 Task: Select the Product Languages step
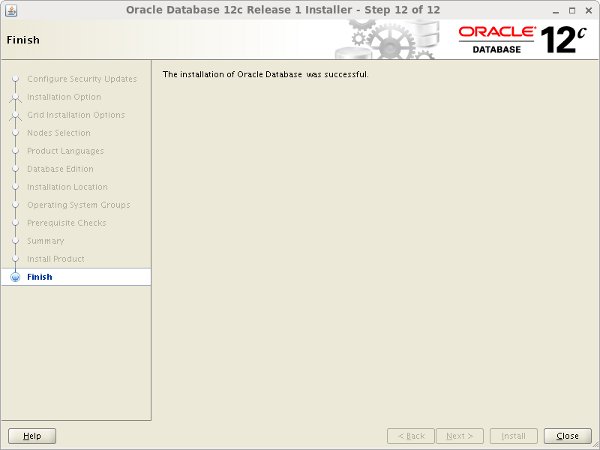[65, 151]
